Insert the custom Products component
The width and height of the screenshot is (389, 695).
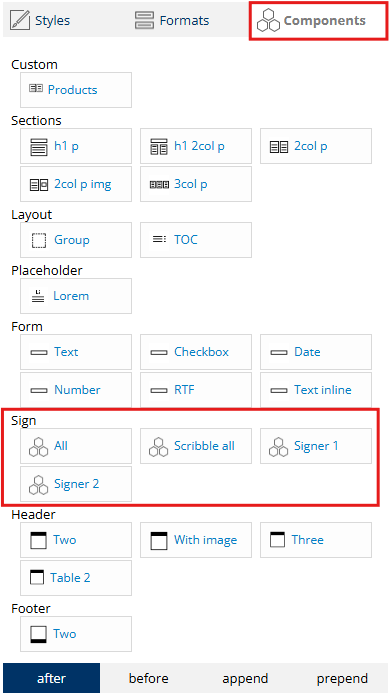point(76,90)
